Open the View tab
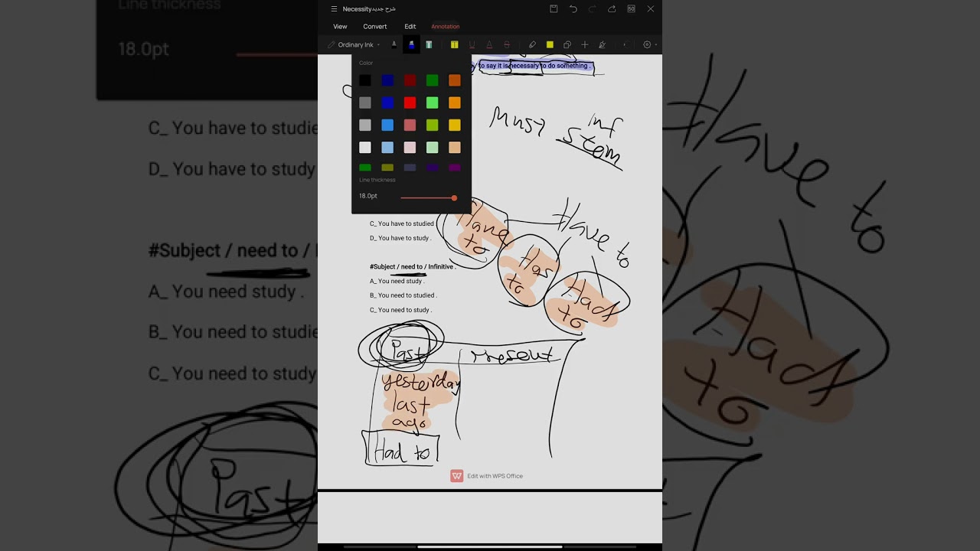The height and width of the screenshot is (551, 980). point(340,27)
